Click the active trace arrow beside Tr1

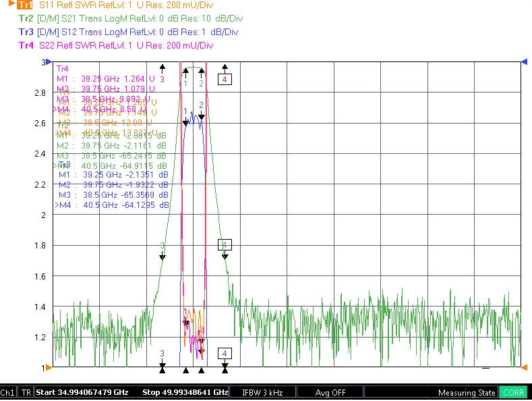[12, 4]
